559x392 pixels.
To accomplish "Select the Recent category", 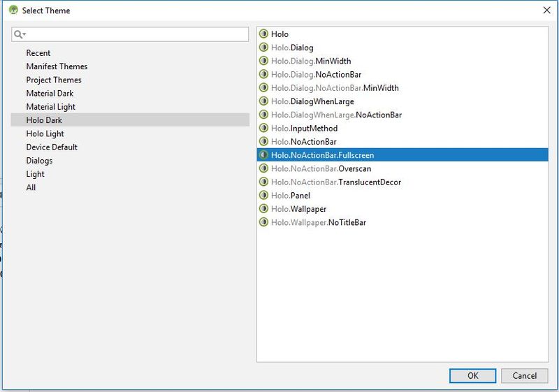I will pyautogui.click(x=130, y=53).
